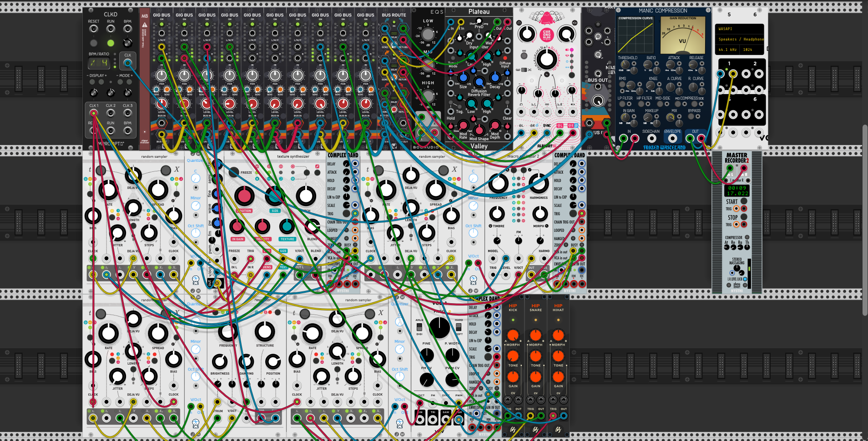Toggle the green RUN button on CLKD
The width and height of the screenshot is (868, 441).
click(111, 43)
